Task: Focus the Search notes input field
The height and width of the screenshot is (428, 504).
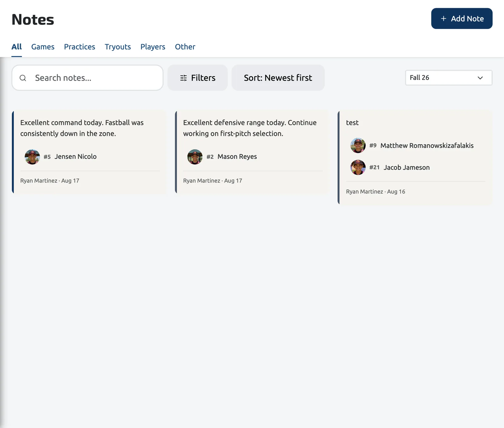Action: pyautogui.click(x=88, y=78)
